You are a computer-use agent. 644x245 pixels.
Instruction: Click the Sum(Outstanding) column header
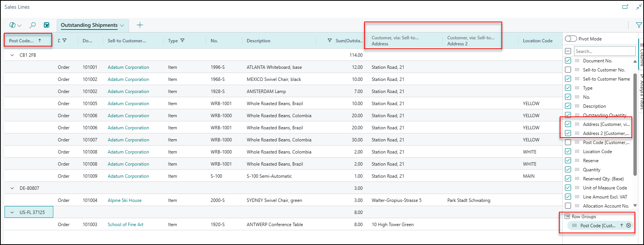click(x=349, y=40)
